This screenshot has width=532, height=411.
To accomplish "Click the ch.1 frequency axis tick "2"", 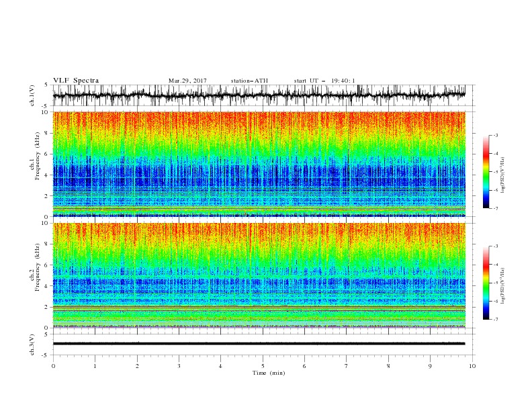I will [x=47, y=195].
